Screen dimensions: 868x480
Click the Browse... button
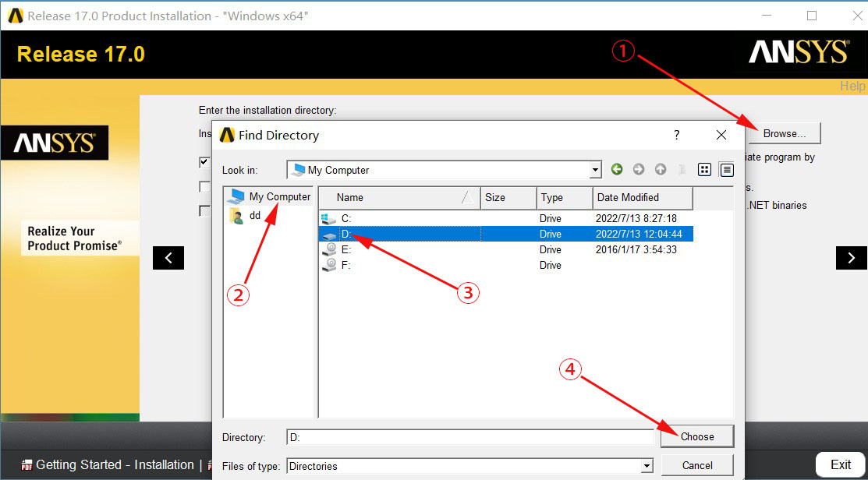(x=784, y=133)
